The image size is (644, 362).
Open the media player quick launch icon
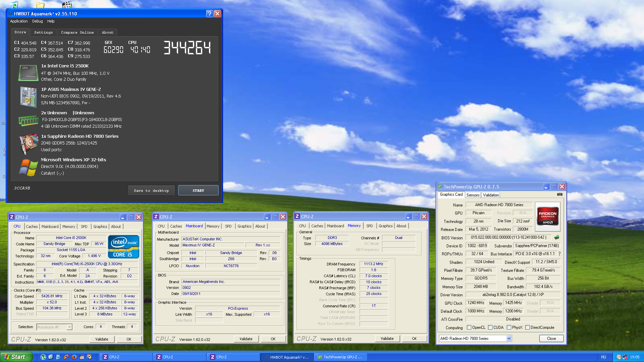point(89,357)
